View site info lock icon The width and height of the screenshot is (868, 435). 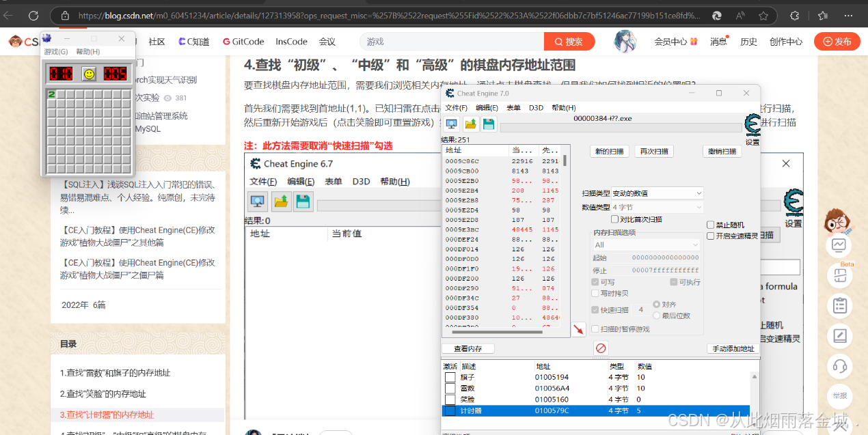pyautogui.click(x=64, y=15)
